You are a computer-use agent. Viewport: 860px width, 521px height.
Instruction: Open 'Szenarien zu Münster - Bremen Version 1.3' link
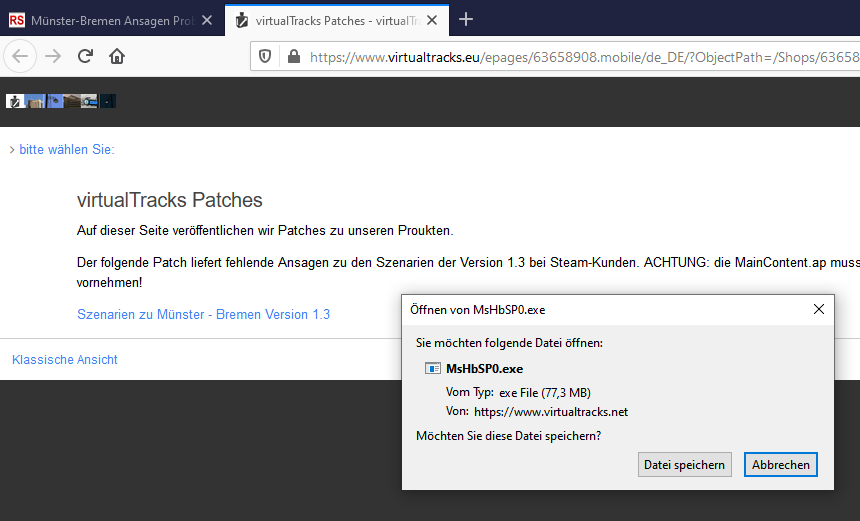[203, 314]
